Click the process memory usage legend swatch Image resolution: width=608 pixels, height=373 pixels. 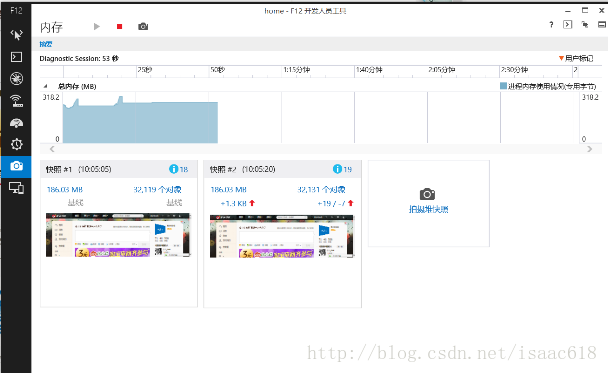(503, 86)
